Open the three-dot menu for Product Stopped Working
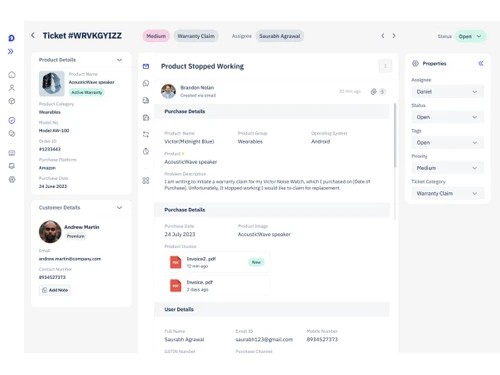Image resolution: width=500 pixels, height=375 pixels. (x=385, y=66)
